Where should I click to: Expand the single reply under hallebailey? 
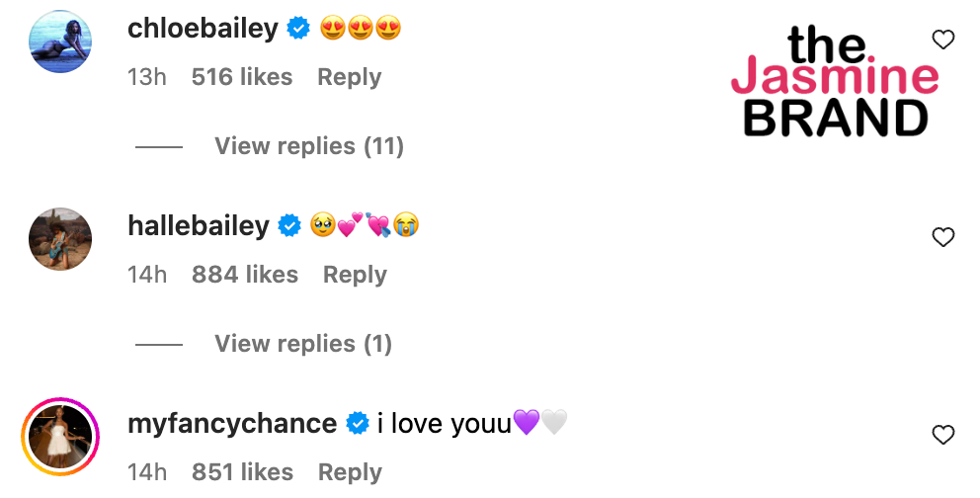point(303,344)
